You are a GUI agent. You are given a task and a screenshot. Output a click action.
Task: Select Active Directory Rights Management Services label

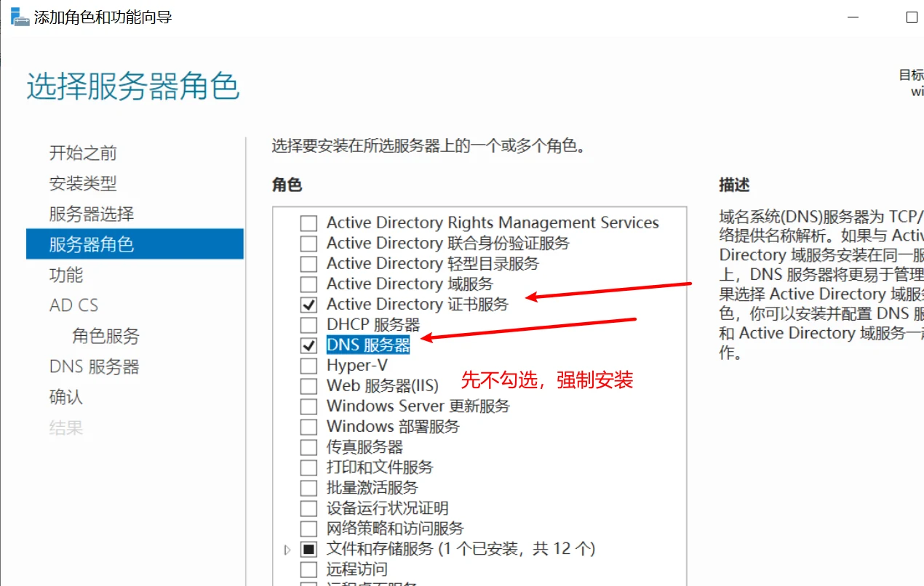[x=493, y=223]
